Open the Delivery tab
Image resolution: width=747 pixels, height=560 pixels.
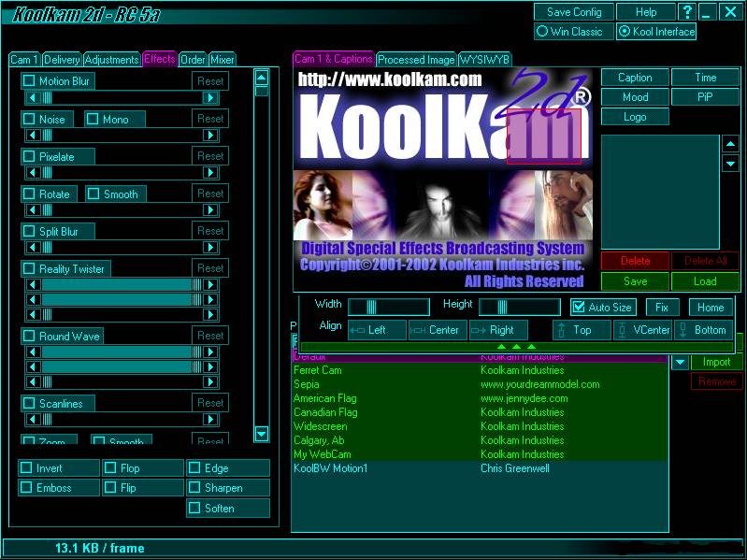[62, 60]
